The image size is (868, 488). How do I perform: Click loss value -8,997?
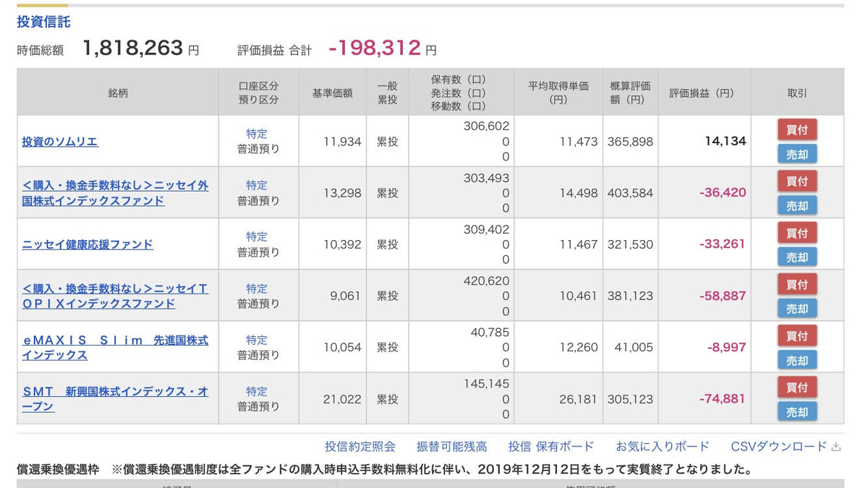tap(726, 348)
